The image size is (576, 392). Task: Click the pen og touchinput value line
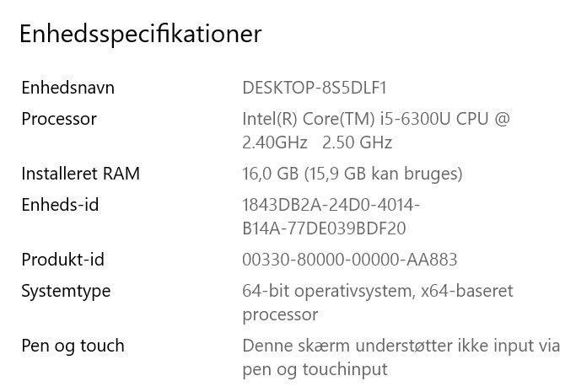click(315, 369)
